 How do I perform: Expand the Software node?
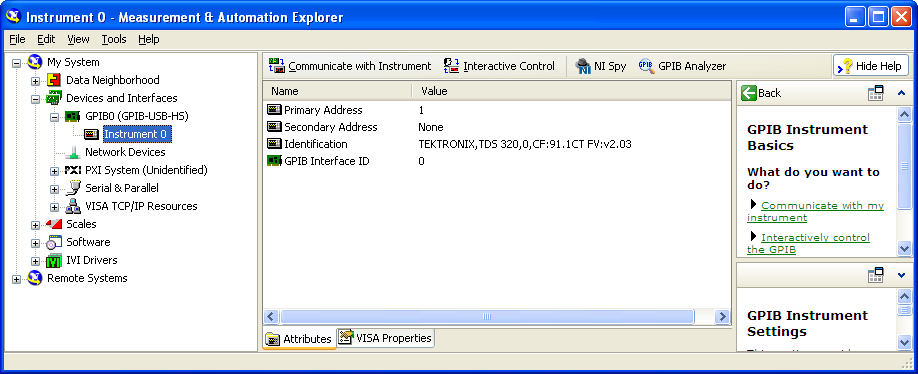pyautogui.click(x=35, y=243)
